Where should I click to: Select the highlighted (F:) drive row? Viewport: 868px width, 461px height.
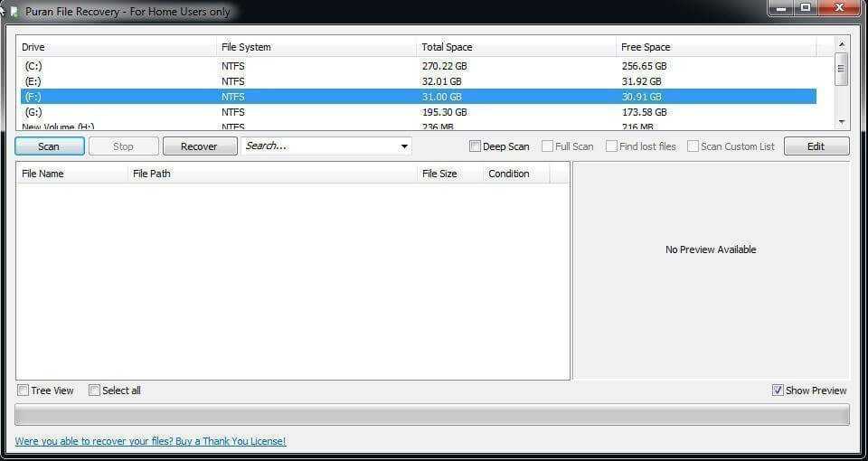pos(419,97)
